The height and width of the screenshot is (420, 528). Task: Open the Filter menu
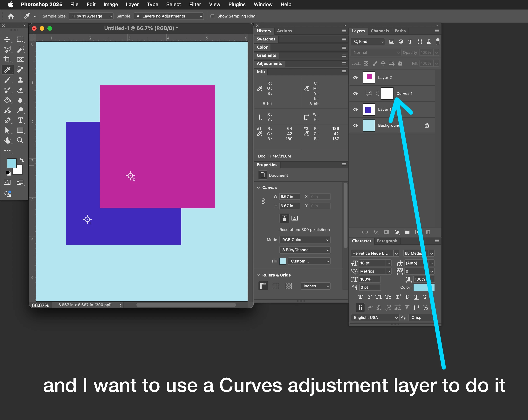tap(195, 4)
